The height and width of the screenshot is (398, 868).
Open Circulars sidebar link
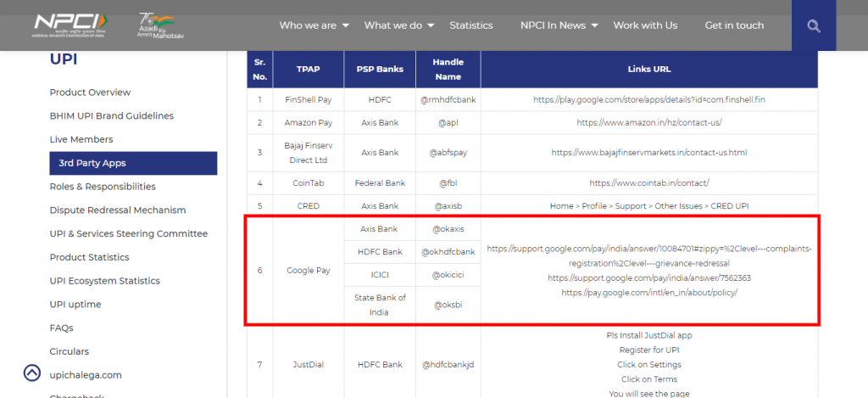tap(70, 351)
